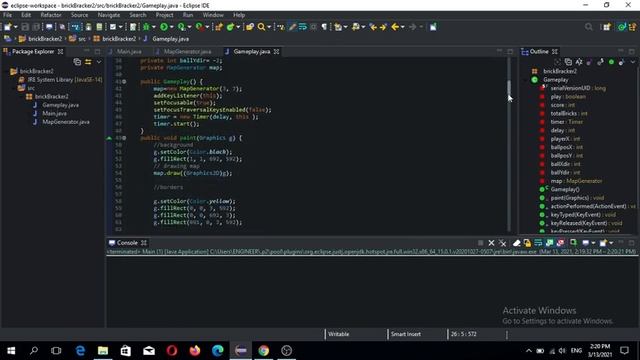Viewport: 640px width, 360px height.
Task: Open the Back history dropdown arrow
Action: coord(402,27)
